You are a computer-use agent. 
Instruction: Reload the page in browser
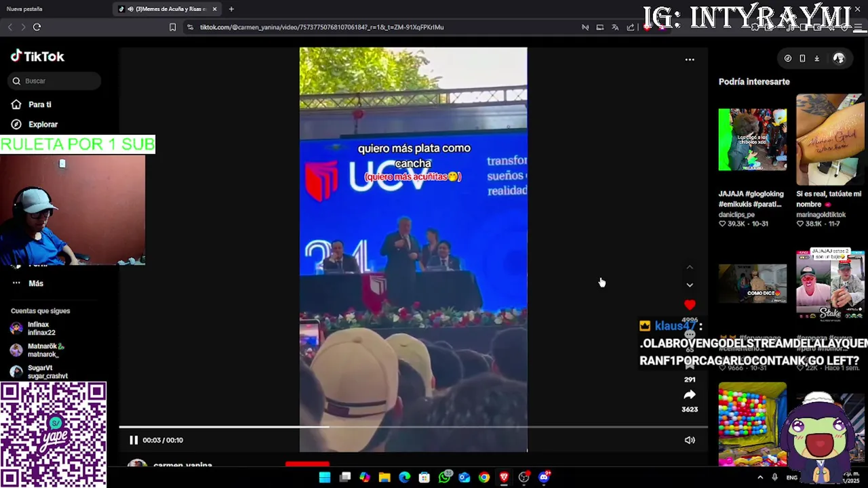coord(37,27)
